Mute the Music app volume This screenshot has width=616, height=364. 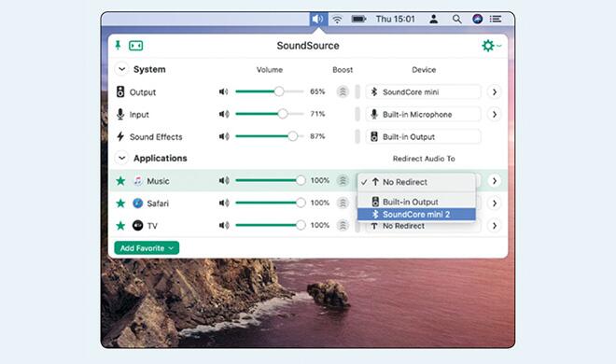pyautogui.click(x=224, y=181)
